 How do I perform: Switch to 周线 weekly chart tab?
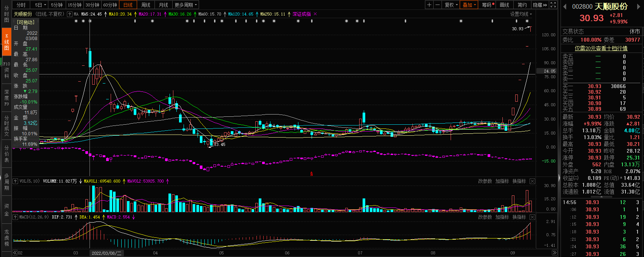coord(146,5)
